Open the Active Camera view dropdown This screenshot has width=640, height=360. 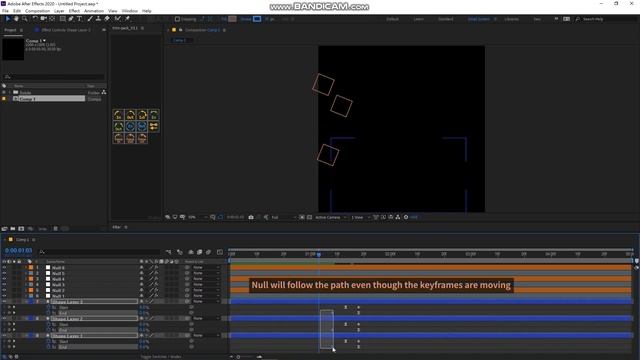click(x=331, y=217)
